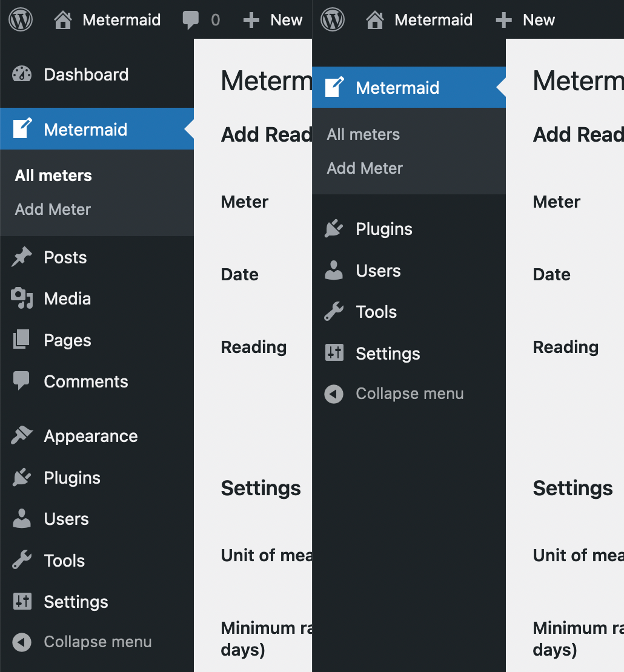This screenshot has height=672, width=624.
Task: Open Users label in right sidebar
Action: (x=378, y=271)
